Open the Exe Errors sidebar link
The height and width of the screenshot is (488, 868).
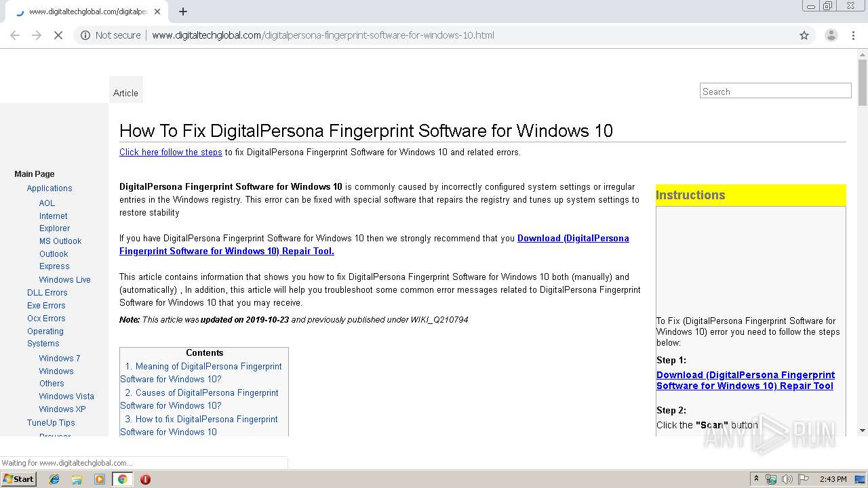point(46,306)
